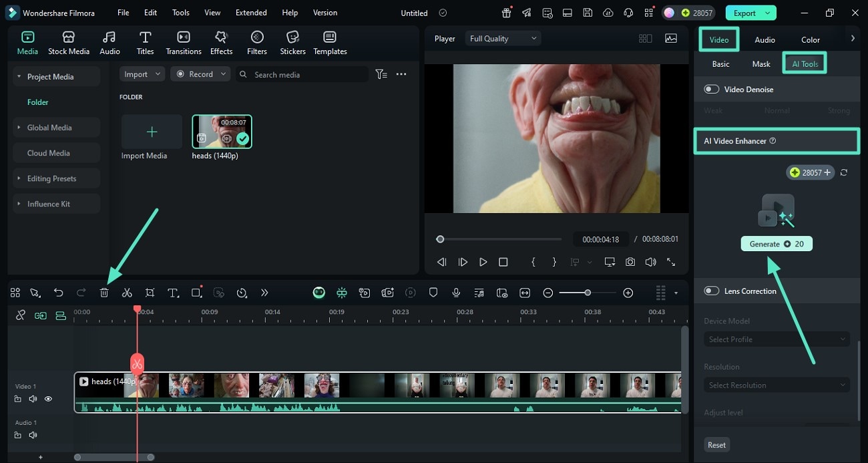Select the heads (1440p) media thumbnail
The image size is (868, 463).
[x=222, y=132]
